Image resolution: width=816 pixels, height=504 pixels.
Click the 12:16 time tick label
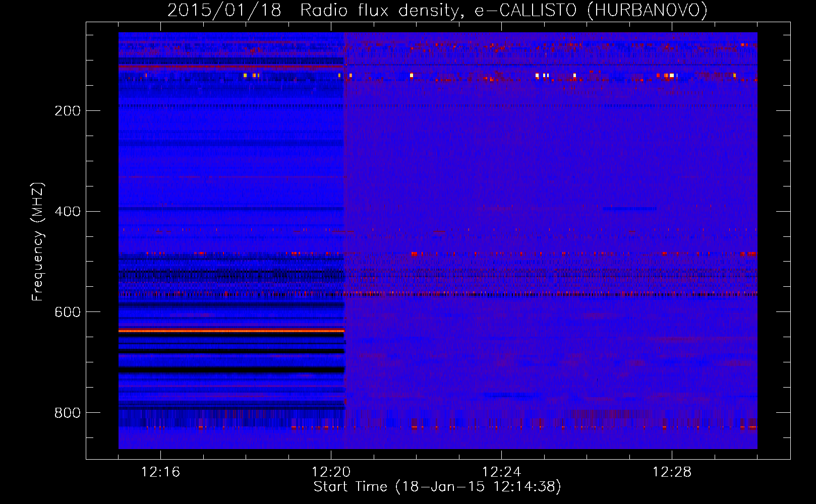point(160,472)
